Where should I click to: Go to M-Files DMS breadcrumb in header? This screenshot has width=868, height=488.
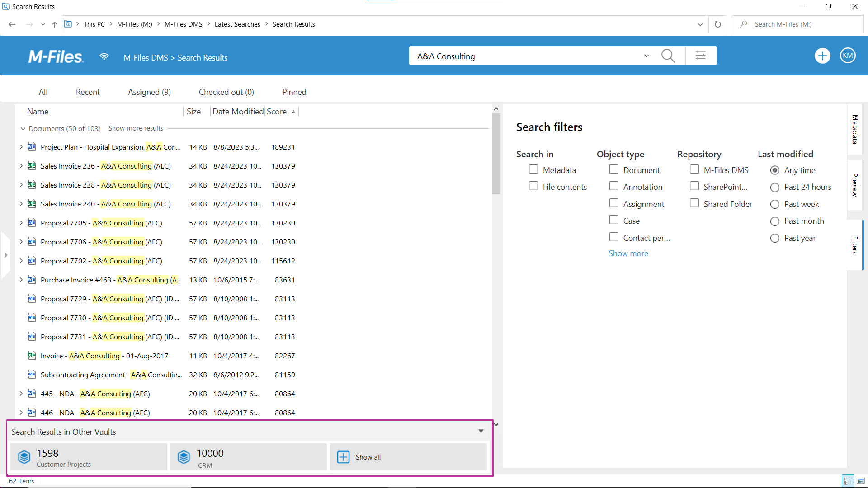[146, 58]
